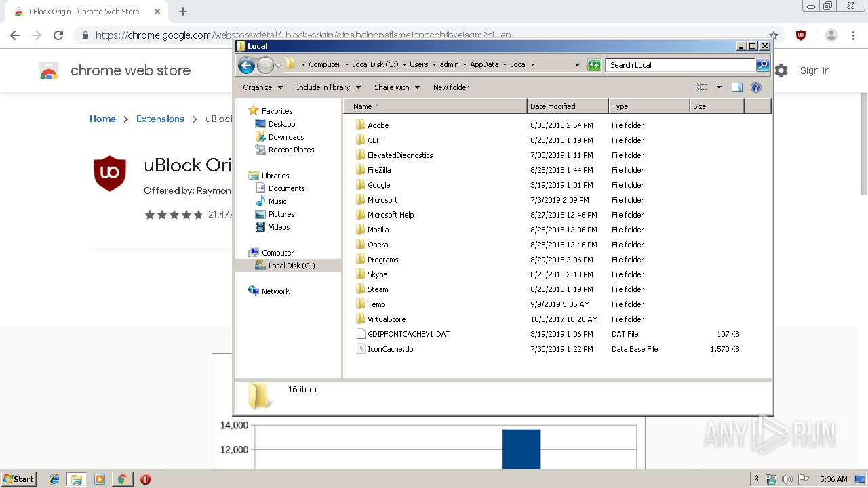Image resolution: width=868 pixels, height=488 pixels.
Task: Toggle the preview pane icon
Action: tap(737, 87)
